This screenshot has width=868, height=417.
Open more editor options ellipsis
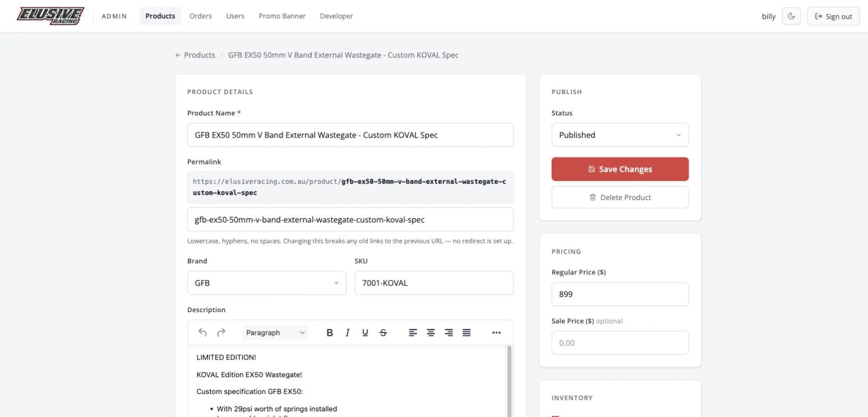(x=497, y=332)
